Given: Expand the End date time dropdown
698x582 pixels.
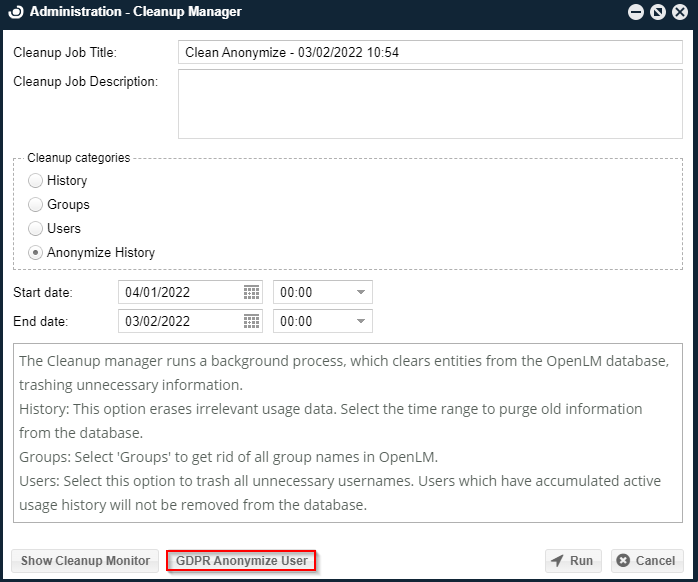Looking at the screenshot, I should (360, 321).
